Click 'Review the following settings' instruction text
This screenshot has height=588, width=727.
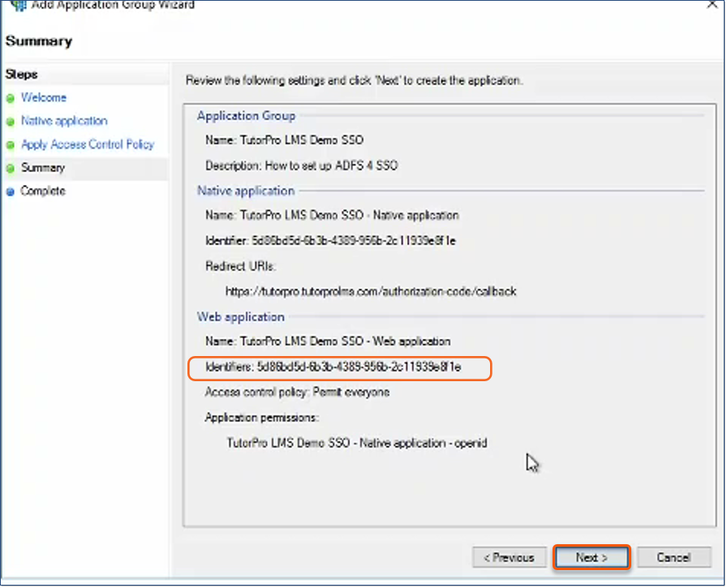point(354,80)
